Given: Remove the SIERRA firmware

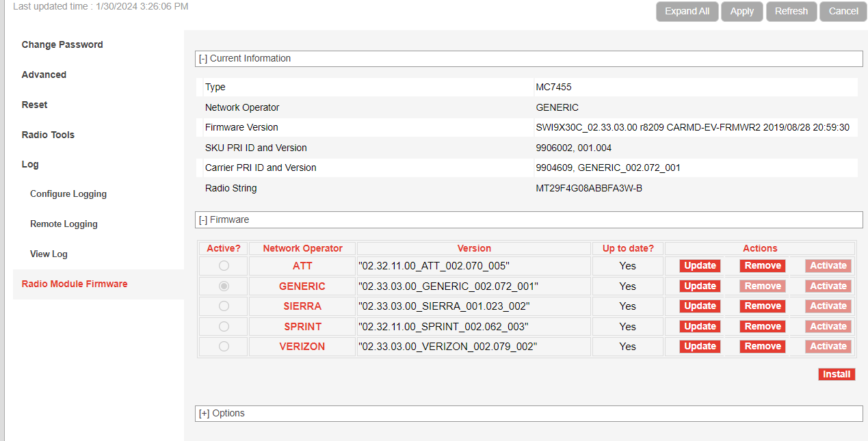Looking at the screenshot, I should (x=763, y=306).
